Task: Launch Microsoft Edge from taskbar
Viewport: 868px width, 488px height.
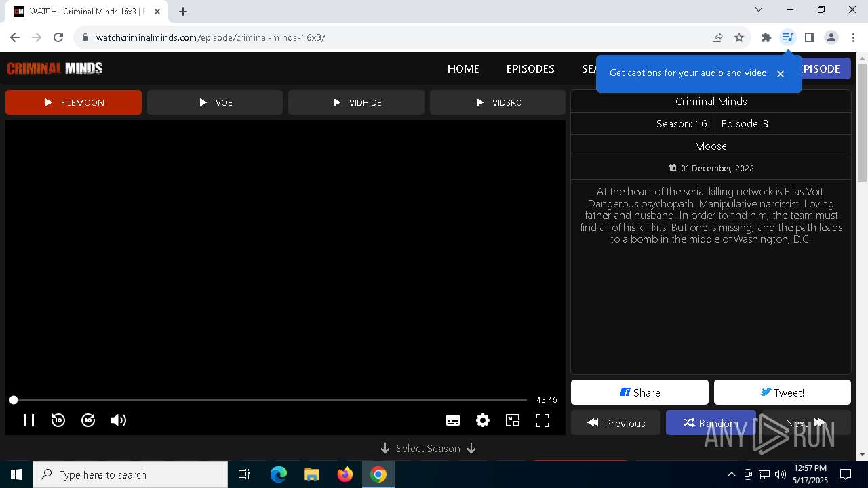Action: click(x=279, y=474)
